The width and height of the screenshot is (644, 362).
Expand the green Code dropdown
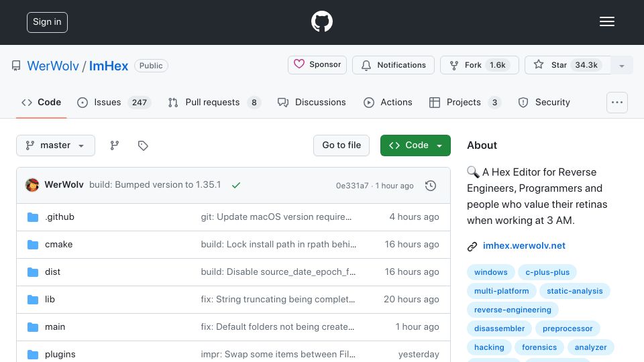click(x=415, y=145)
